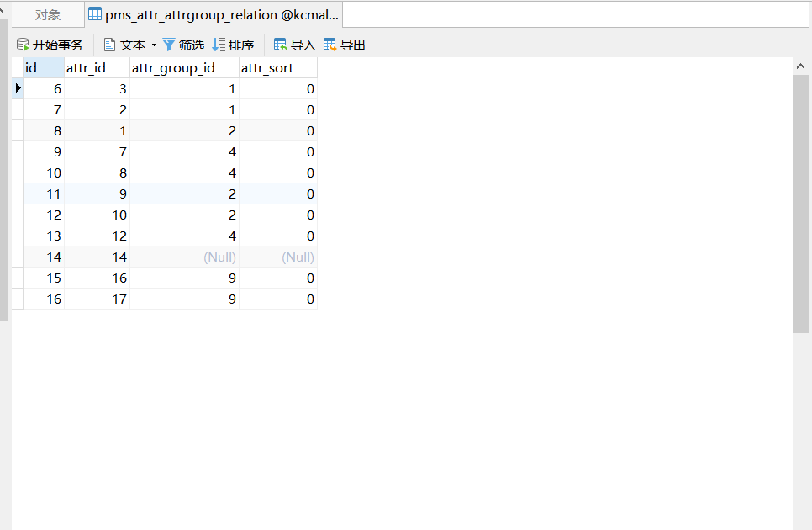Click the 筛选 filter button label

click(192, 45)
